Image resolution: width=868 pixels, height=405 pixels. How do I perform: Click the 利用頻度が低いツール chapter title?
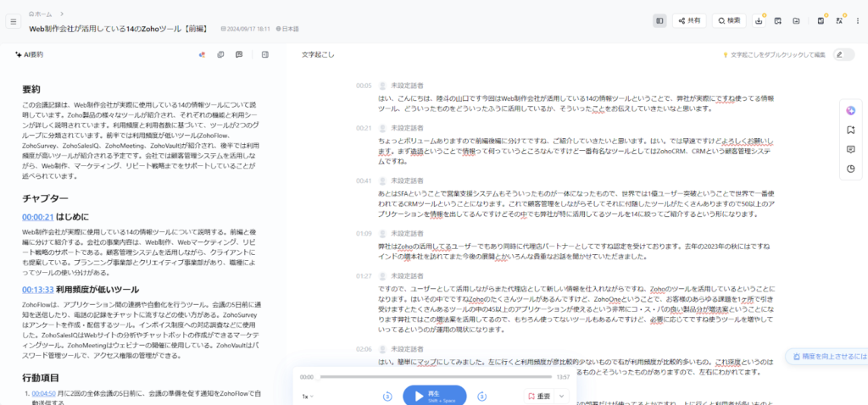pyautogui.click(x=97, y=290)
